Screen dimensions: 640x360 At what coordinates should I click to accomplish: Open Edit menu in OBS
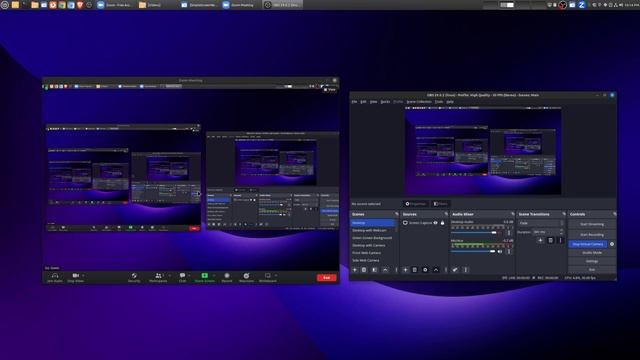[363, 102]
